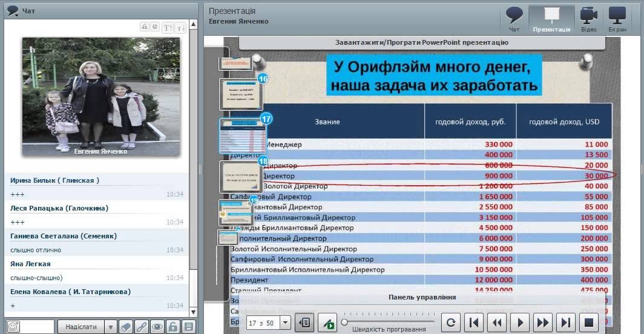Viewport: 644px width, 334px height.
Task: Click chat name Елена Ковалева ( И. Татарникова)
Action: 70,292
